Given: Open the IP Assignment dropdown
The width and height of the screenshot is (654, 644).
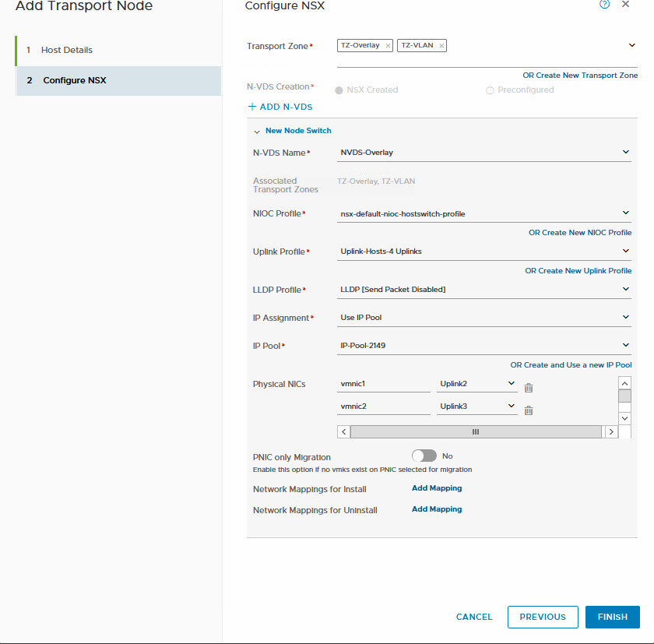Looking at the screenshot, I should pos(626,317).
